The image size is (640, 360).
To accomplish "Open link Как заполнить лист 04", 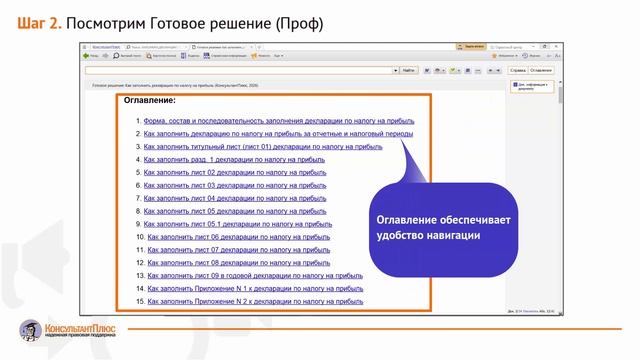I will pos(235,198).
